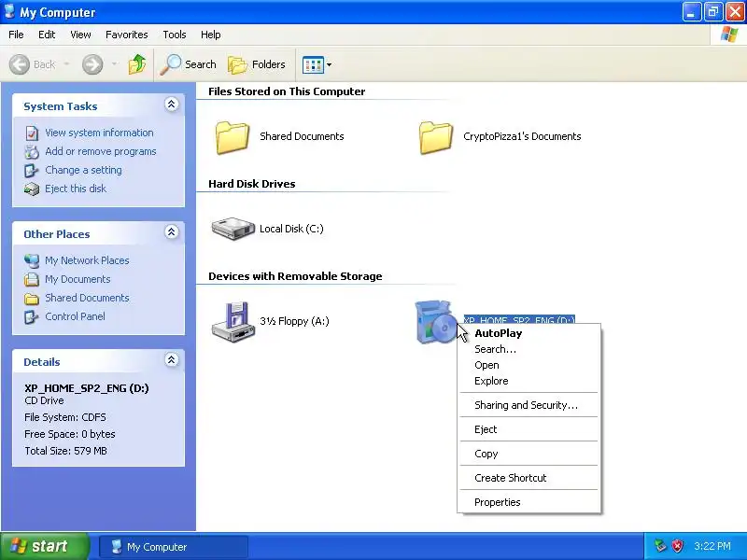Click the View system information icon

32,133
